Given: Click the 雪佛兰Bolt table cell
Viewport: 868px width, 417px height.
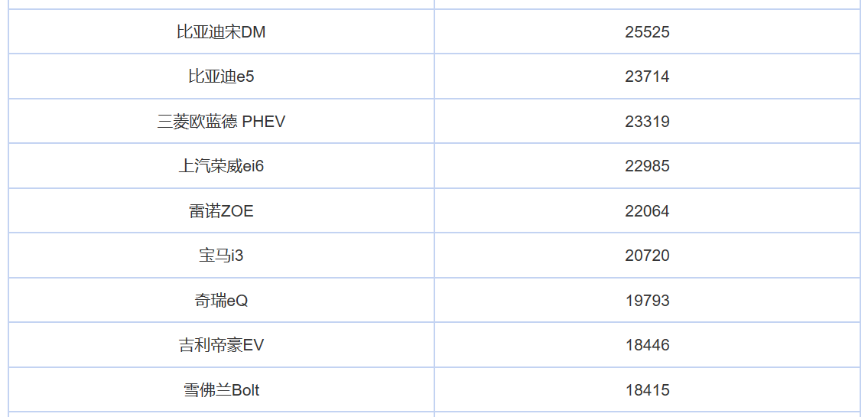Looking at the screenshot, I should tap(221, 390).
